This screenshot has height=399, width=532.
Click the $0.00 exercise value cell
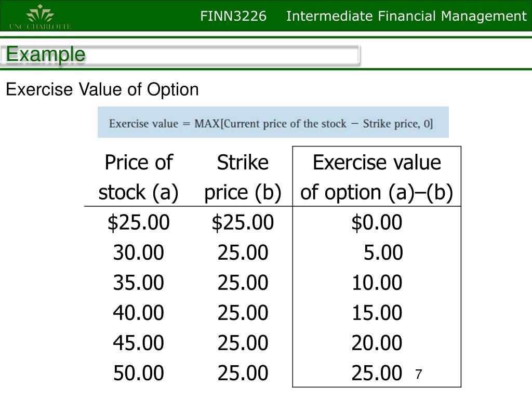click(377, 222)
